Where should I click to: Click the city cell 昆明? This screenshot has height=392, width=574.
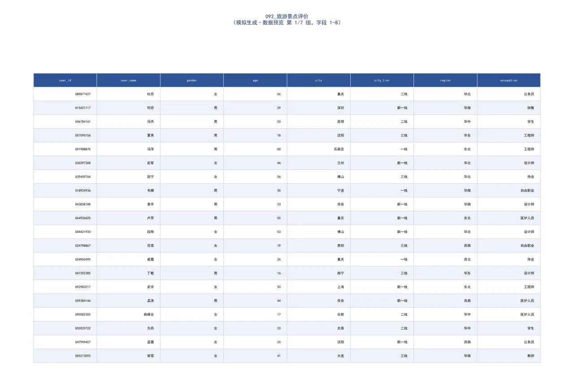319,122
